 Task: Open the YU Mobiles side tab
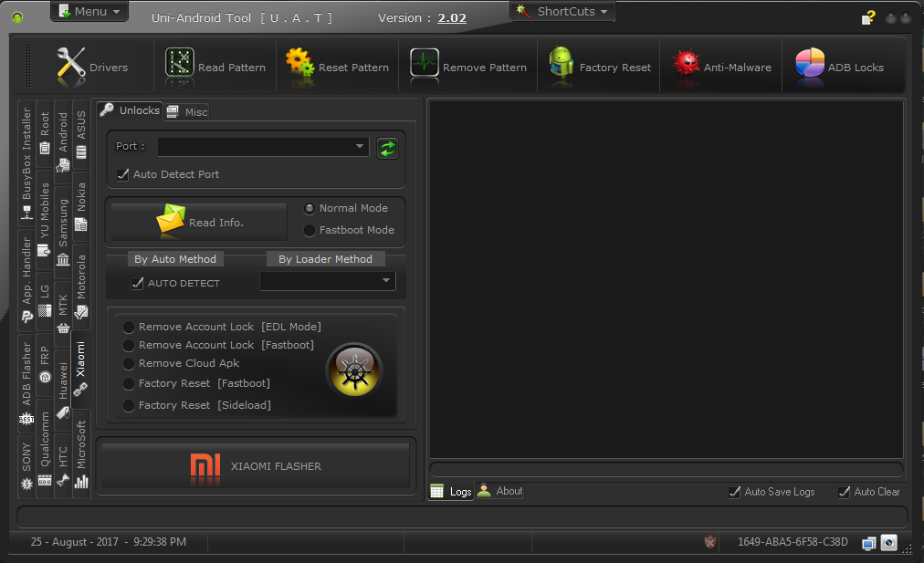pos(45,220)
